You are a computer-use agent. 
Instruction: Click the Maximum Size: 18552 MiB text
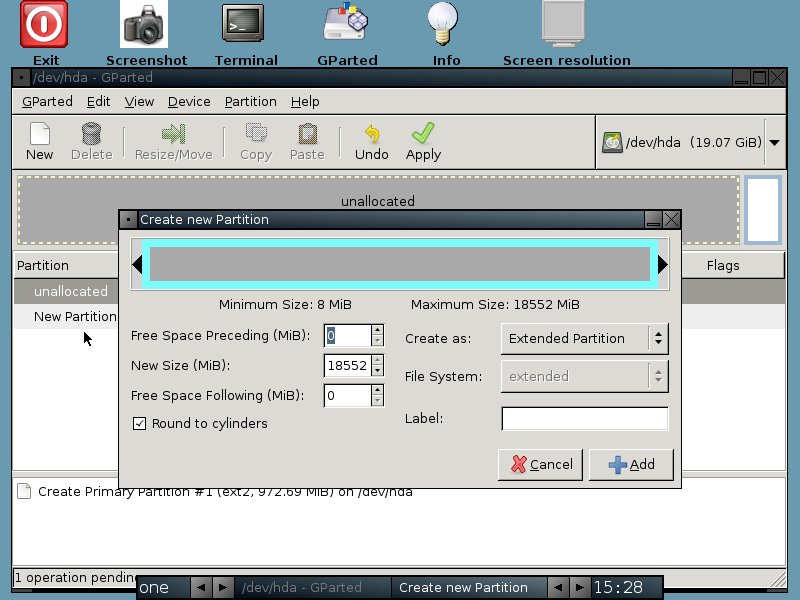coord(495,305)
